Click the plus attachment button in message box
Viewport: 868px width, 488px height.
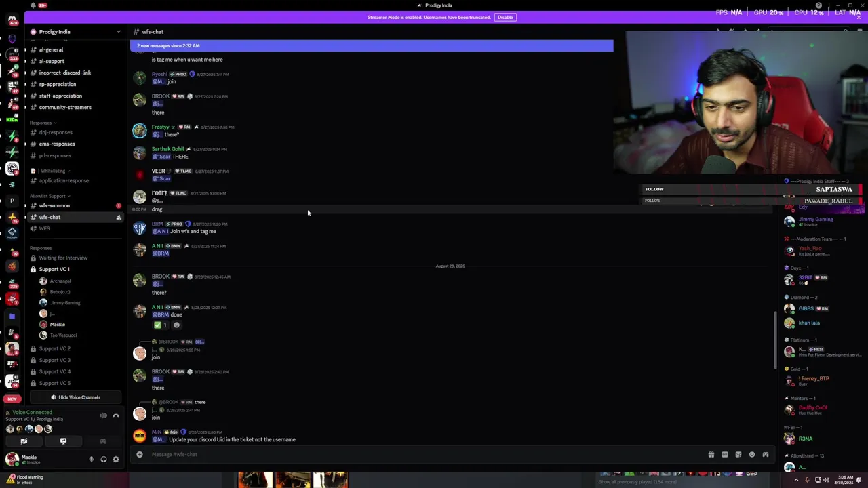tap(140, 454)
